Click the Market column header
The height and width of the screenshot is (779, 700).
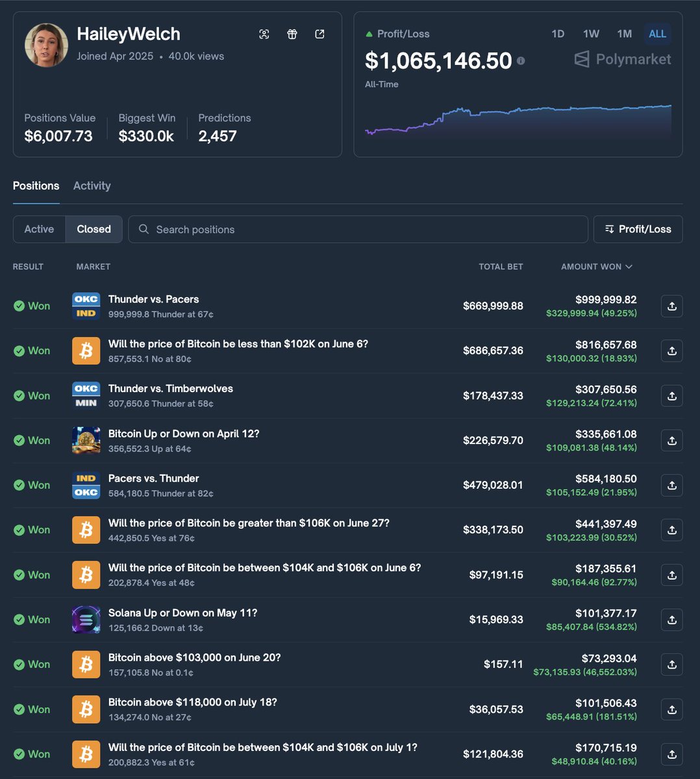coord(94,267)
